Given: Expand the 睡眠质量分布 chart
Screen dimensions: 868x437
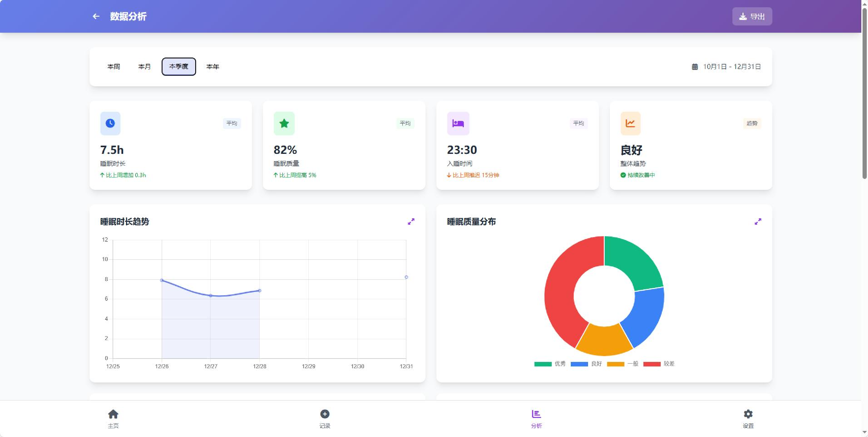Looking at the screenshot, I should [x=758, y=222].
